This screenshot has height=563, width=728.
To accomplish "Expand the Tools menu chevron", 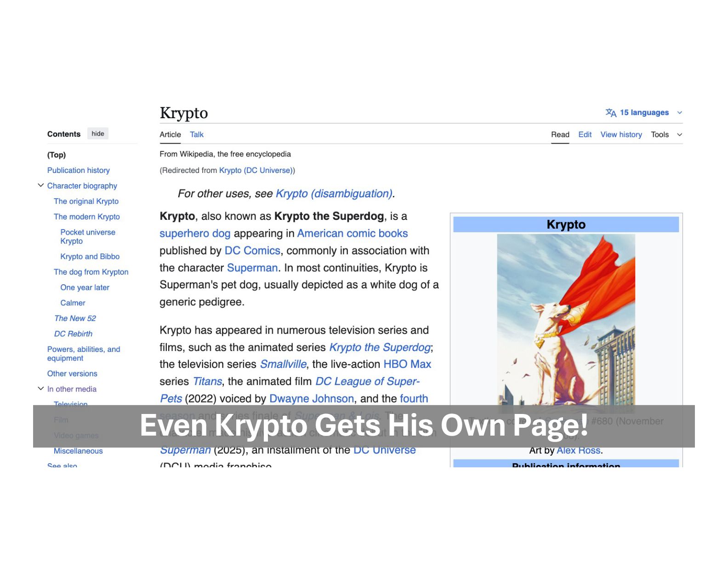I will 680,135.
